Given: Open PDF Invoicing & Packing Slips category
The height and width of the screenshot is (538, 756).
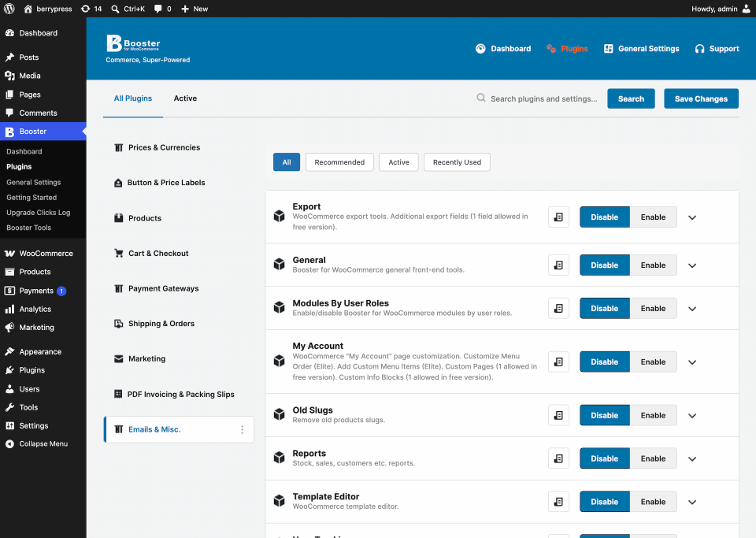Looking at the screenshot, I should pyautogui.click(x=174, y=395).
